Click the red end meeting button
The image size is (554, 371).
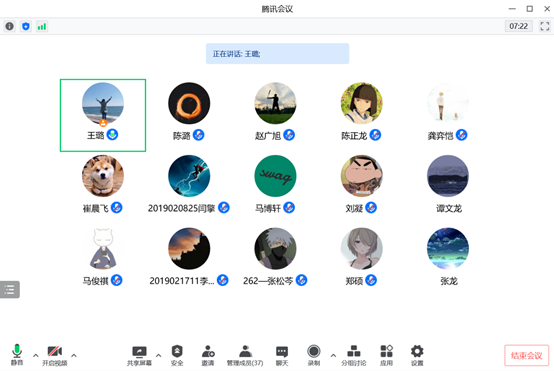click(526, 355)
